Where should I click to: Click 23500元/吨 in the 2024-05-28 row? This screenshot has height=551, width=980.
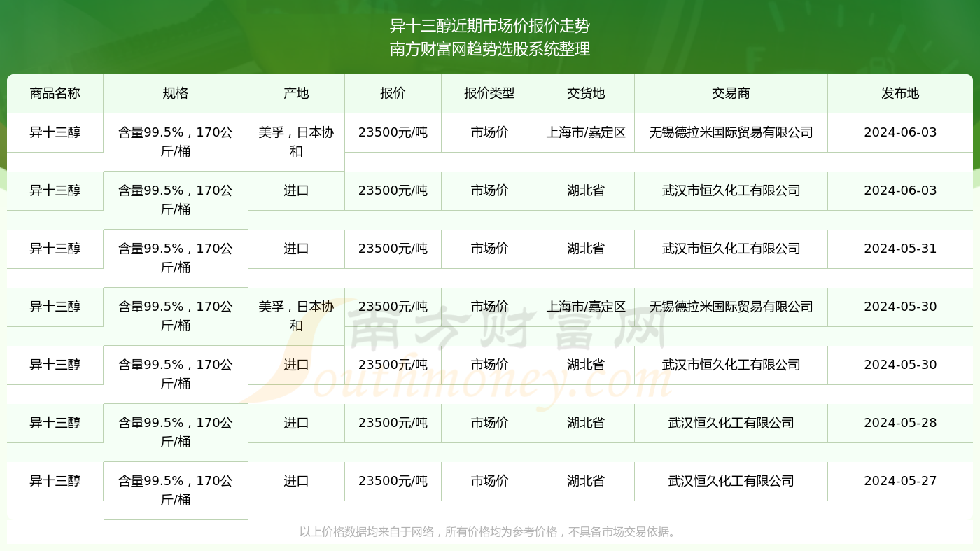[x=393, y=423]
